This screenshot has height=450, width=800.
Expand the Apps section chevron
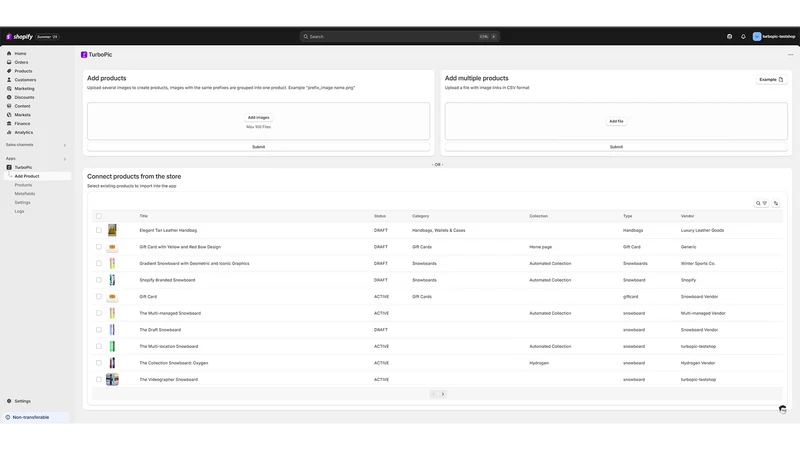[64, 159]
